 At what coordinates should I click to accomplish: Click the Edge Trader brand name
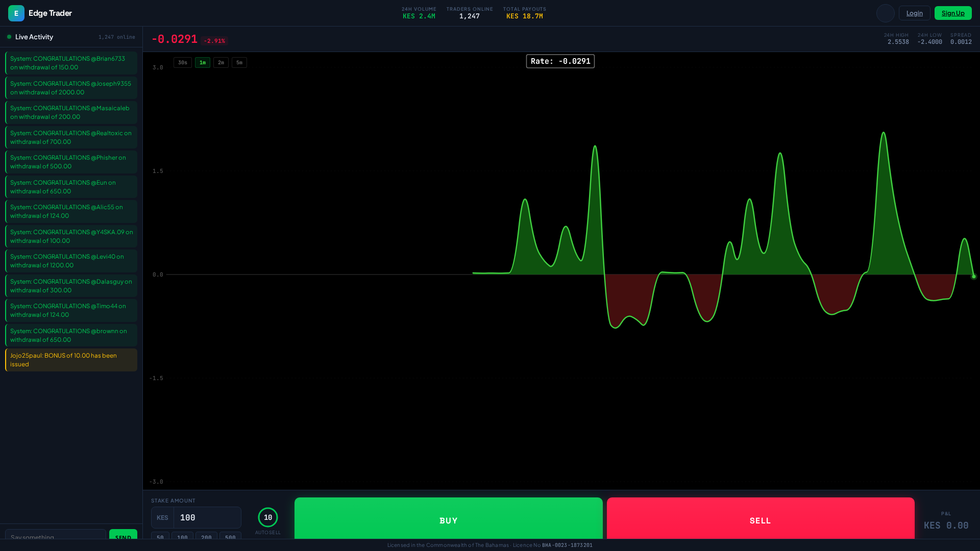(x=50, y=13)
